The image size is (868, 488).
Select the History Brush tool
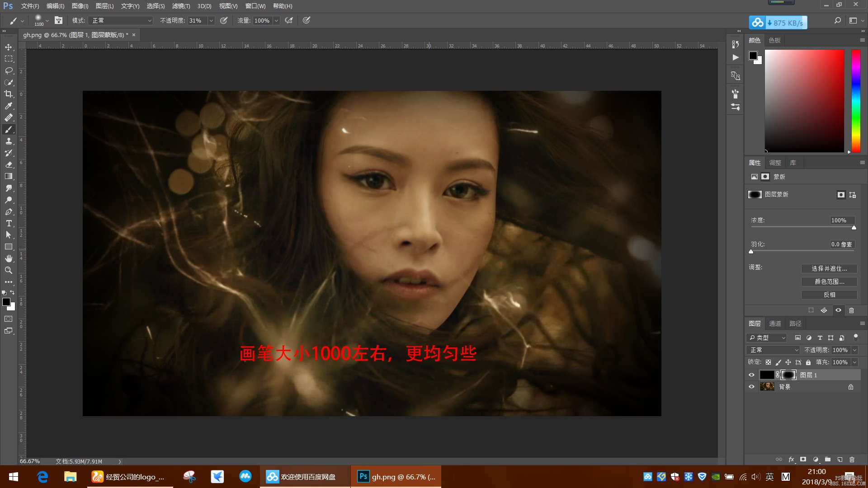tap(9, 153)
